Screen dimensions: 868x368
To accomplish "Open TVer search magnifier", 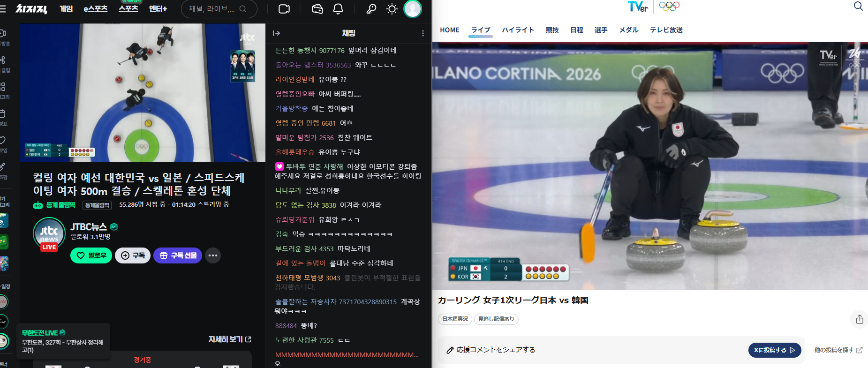I will (858, 6).
